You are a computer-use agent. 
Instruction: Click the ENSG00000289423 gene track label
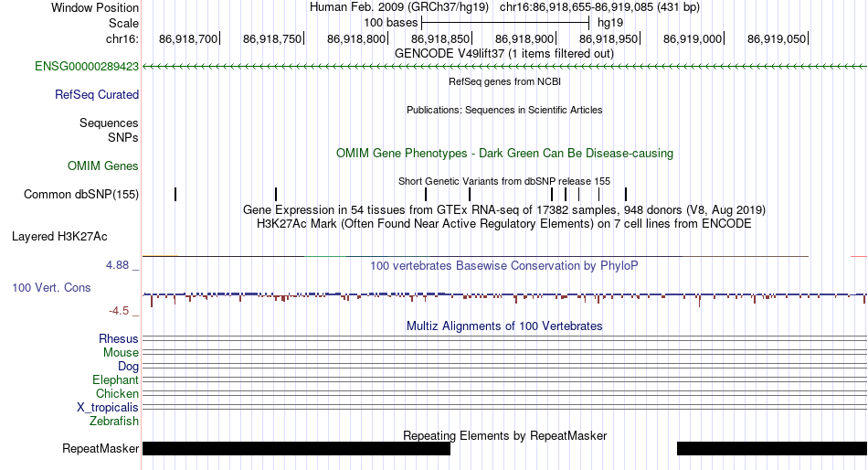pos(87,67)
